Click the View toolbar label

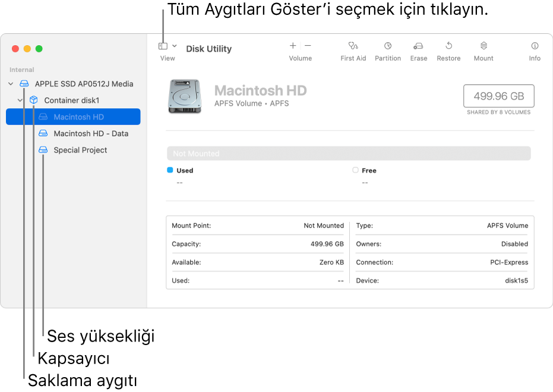point(168,58)
